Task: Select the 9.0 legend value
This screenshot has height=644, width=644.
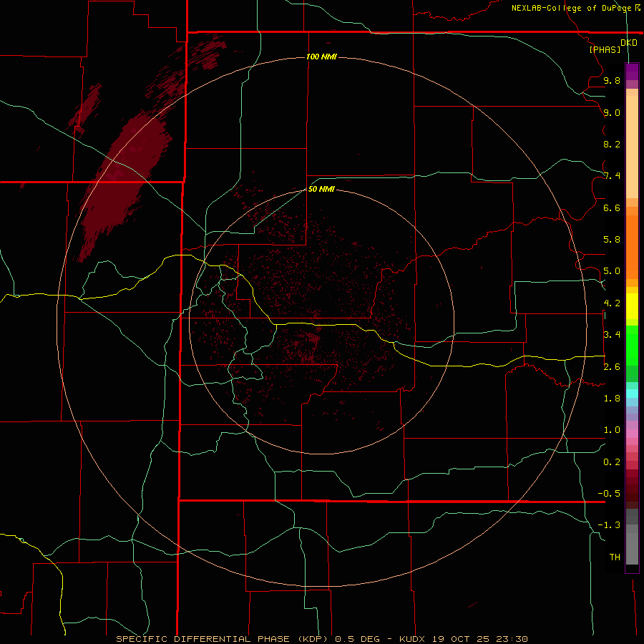Action: pyautogui.click(x=612, y=112)
